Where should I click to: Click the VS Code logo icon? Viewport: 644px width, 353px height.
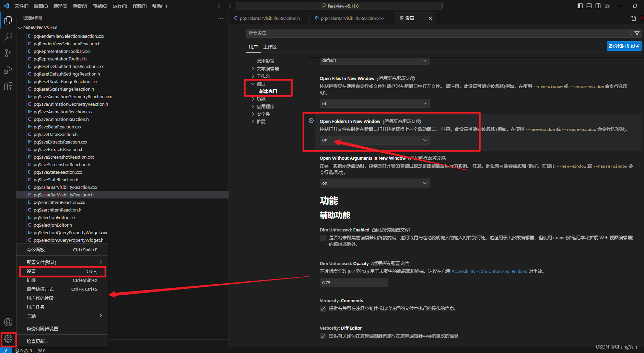[x=6, y=6]
